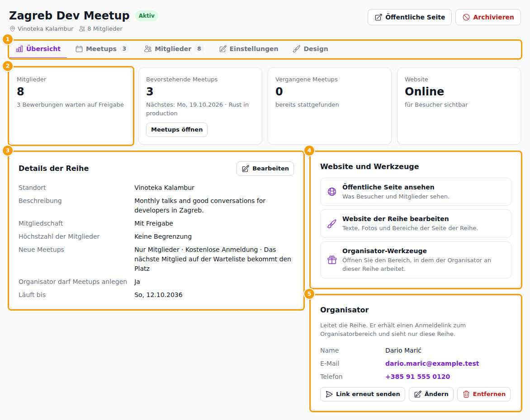Click the location pin icon beside Vinoteka Kalambur
530x420 pixels.
click(x=13, y=29)
